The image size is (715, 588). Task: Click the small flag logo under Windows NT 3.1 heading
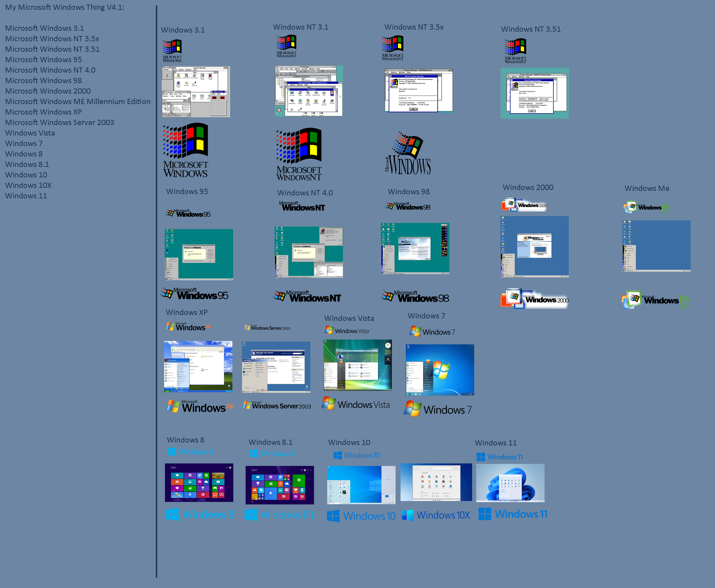(x=286, y=46)
